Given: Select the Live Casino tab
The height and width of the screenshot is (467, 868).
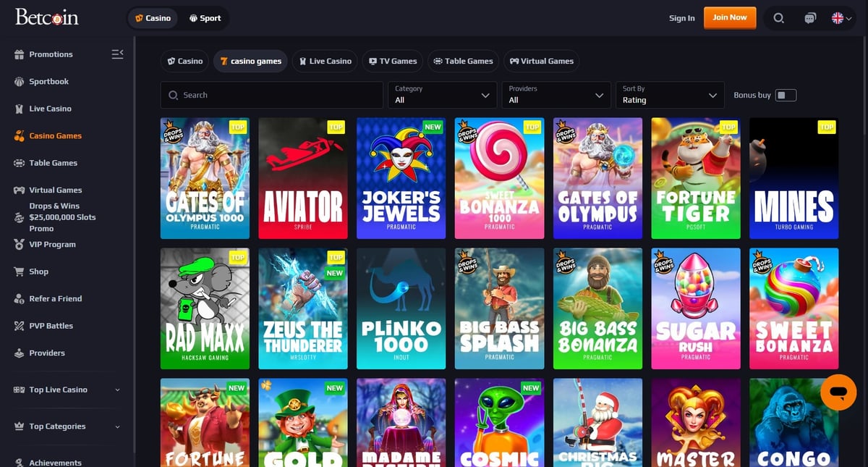Looking at the screenshot, I should [324, 61].
